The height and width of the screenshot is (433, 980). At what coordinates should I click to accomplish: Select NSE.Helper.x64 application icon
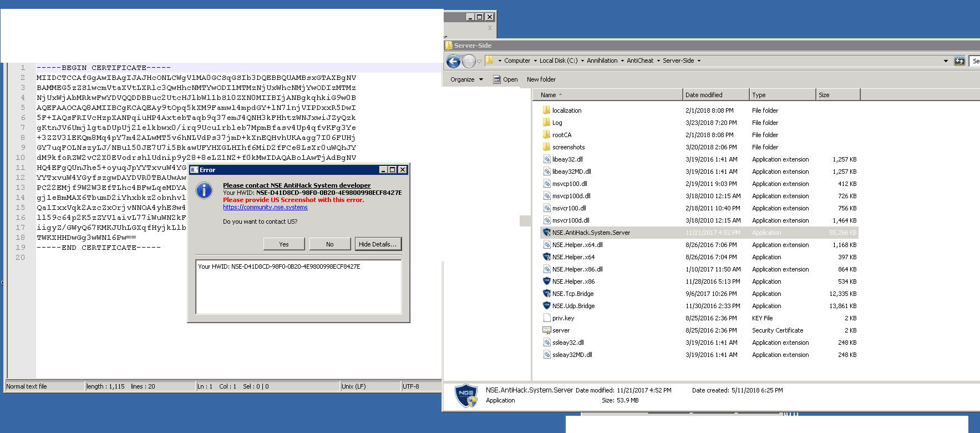point(547,257)
